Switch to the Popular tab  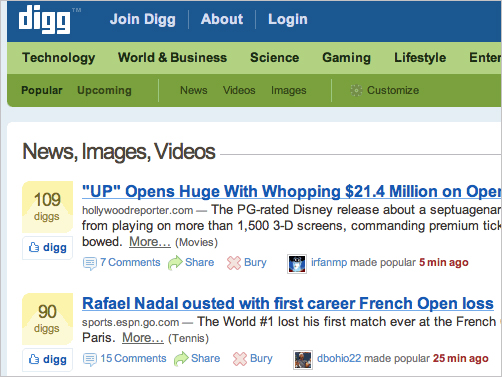(42, 90)
